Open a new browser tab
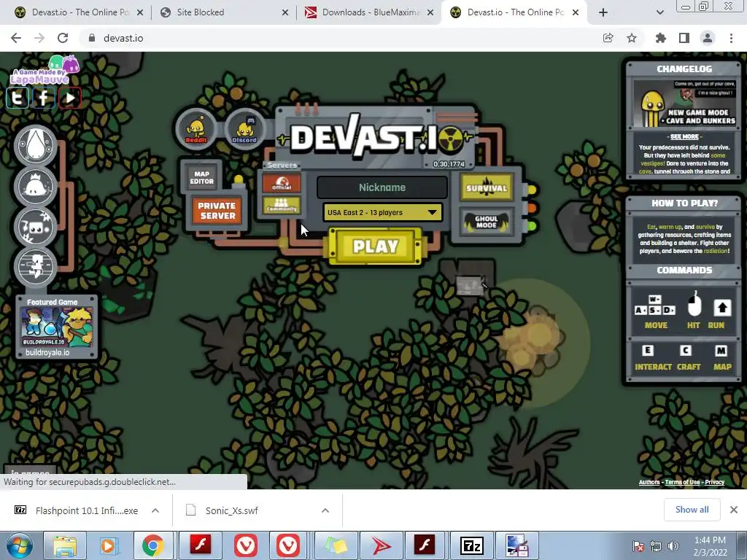747x560 pixels. tap(603, 13)
